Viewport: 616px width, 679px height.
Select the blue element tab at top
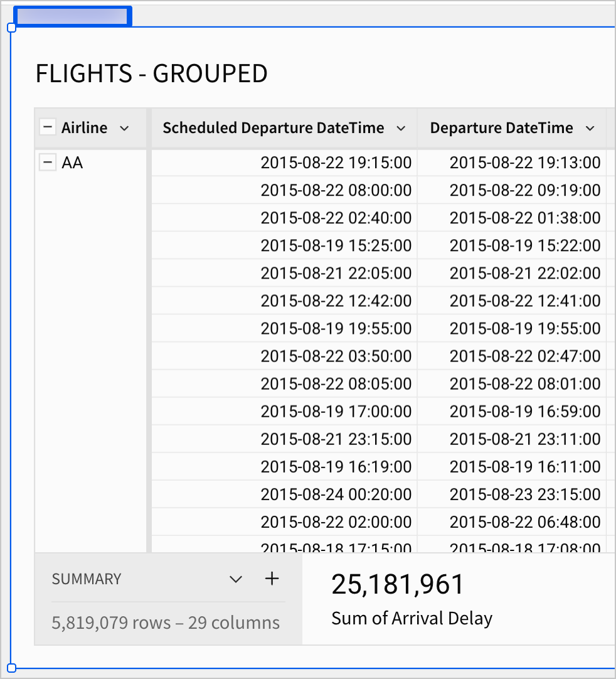pyautogui.click(x=72, y=16)
